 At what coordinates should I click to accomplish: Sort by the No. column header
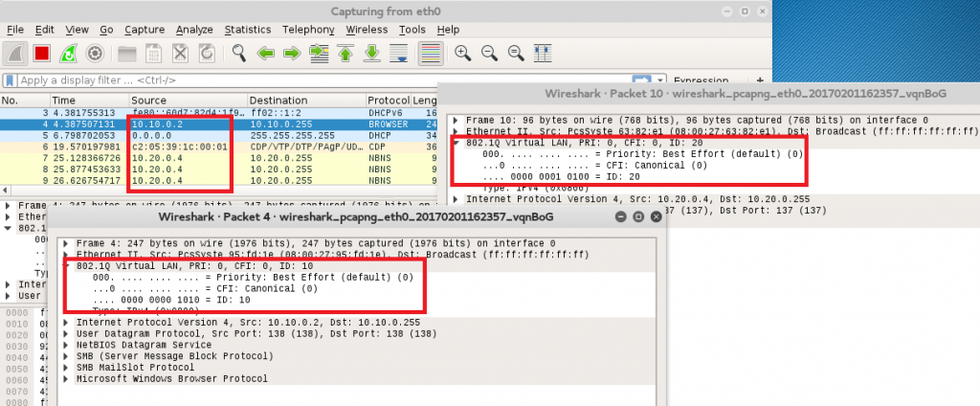click(x=25, y=101)
